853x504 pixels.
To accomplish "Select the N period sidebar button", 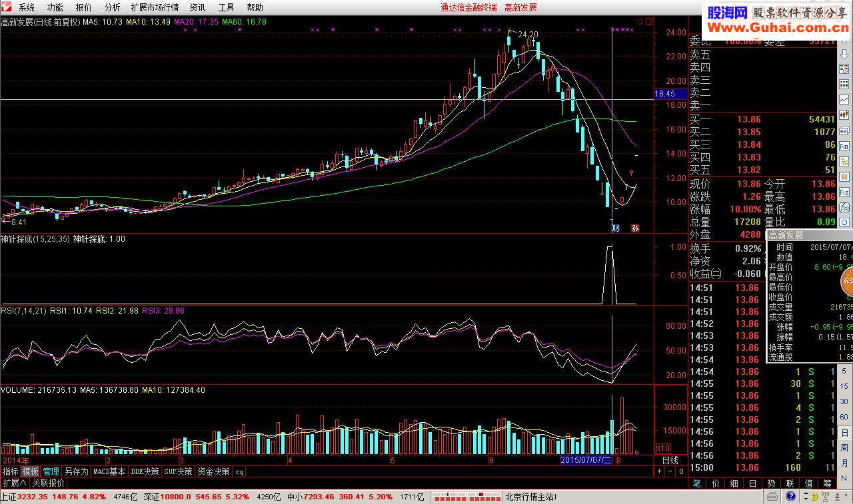I will click(844, 478).
